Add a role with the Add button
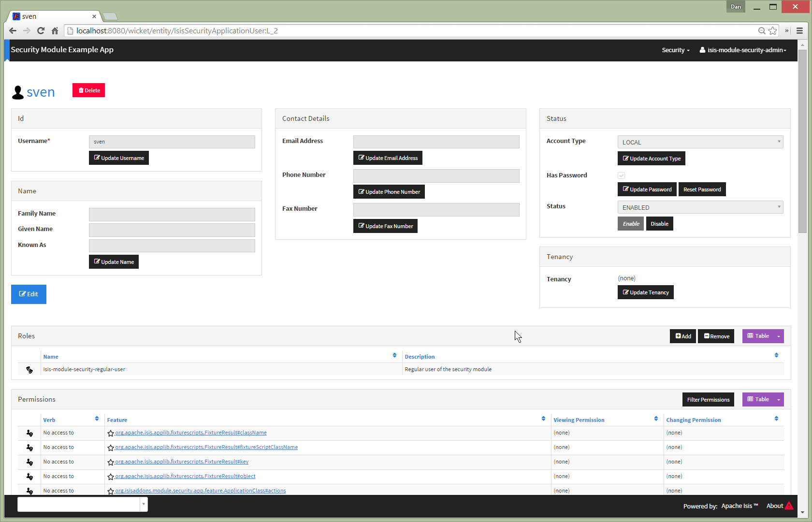This screenshot has width=812, height=522. 683,336
